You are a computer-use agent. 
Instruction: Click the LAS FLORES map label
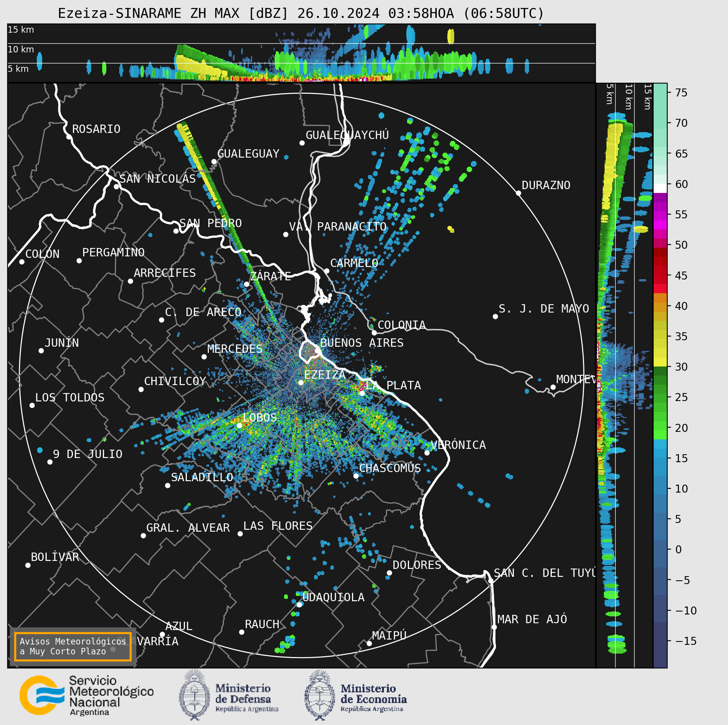(x=278, y=526)
